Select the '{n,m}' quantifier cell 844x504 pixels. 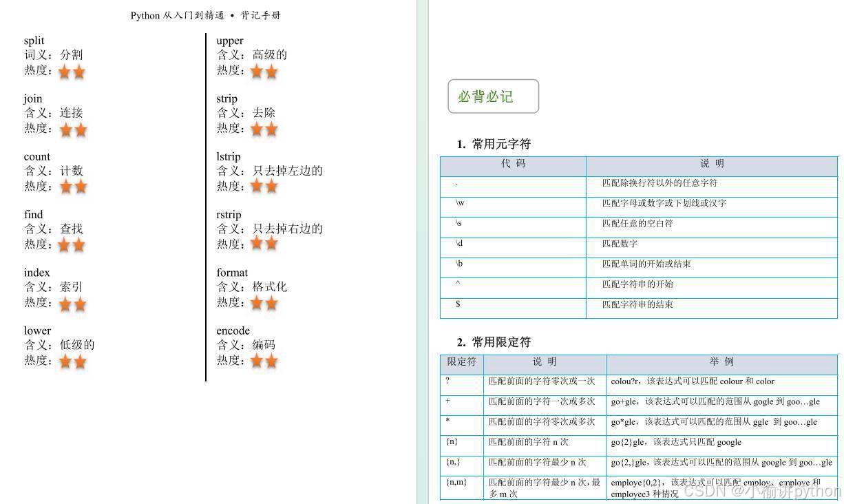click(462, 487)
